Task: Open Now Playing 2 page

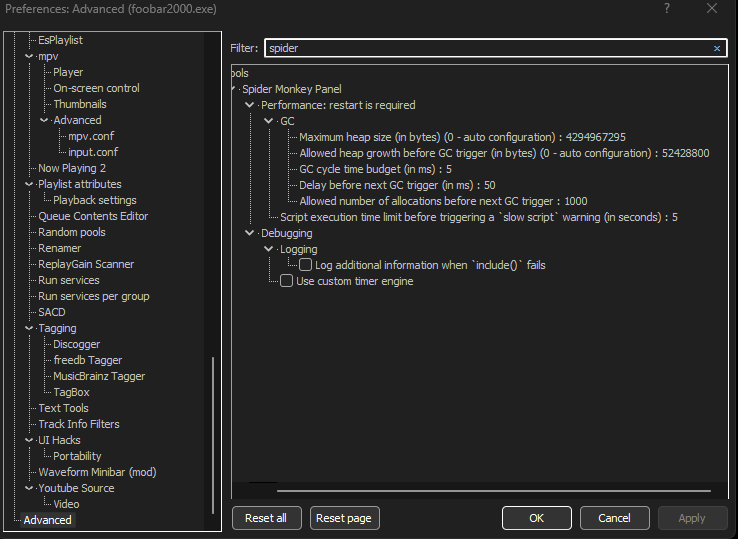Action: 72,169
